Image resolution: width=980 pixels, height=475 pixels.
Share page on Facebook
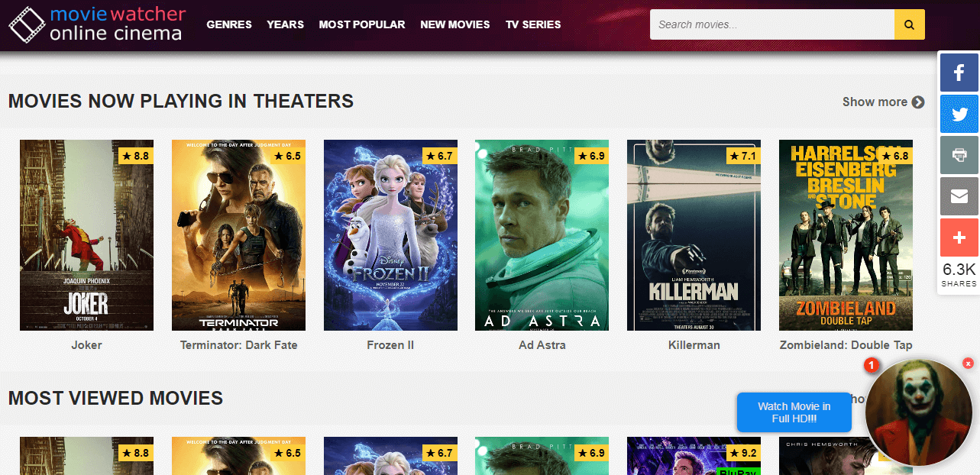coord(959,73)
